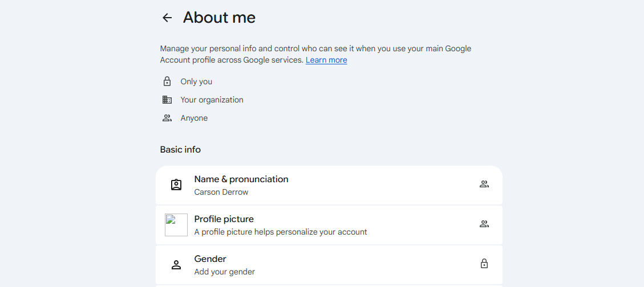Click the Anyone legend label
Viewport: 644px width, 287px height.
pyautogui.click(x=194, y=118)
